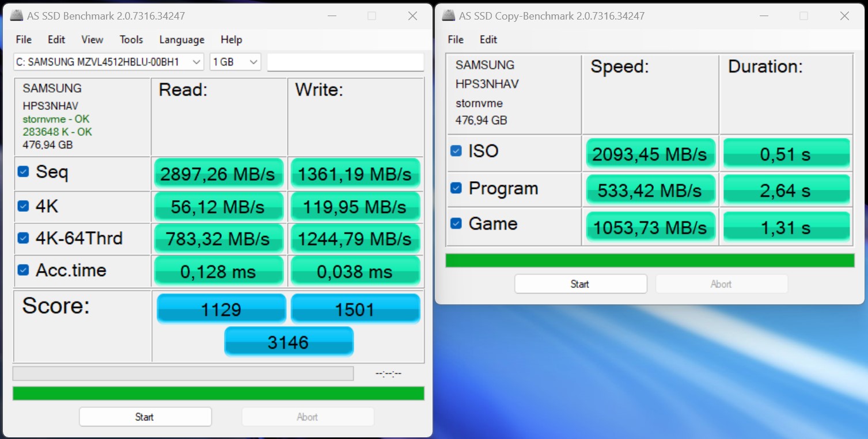Screen dimensions: 868x439
Task: Click the Program duration 2,64 s
Action: tap(787, 190)
